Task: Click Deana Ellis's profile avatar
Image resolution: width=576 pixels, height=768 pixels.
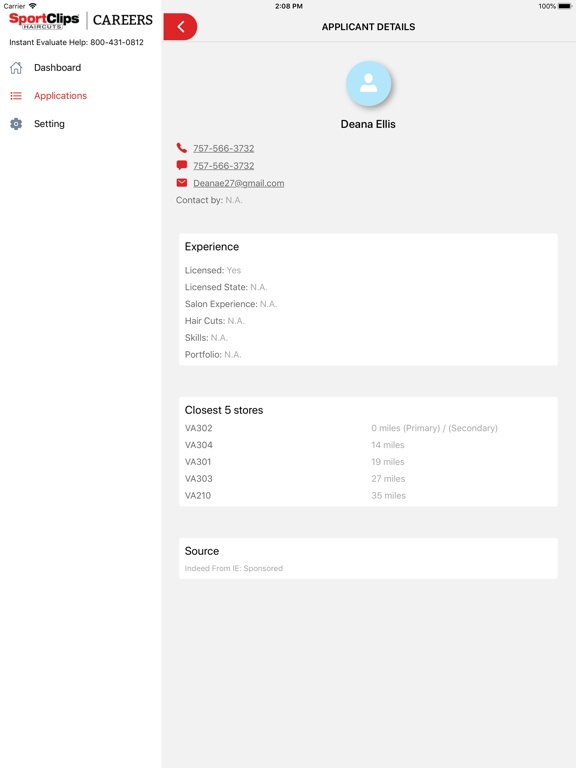Action: [x=368, y=84]
